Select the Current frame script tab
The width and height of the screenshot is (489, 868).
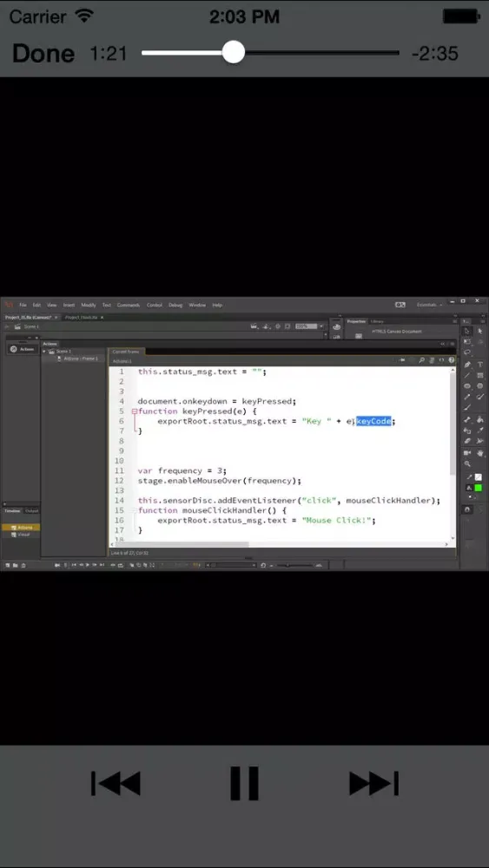point(126,352)
